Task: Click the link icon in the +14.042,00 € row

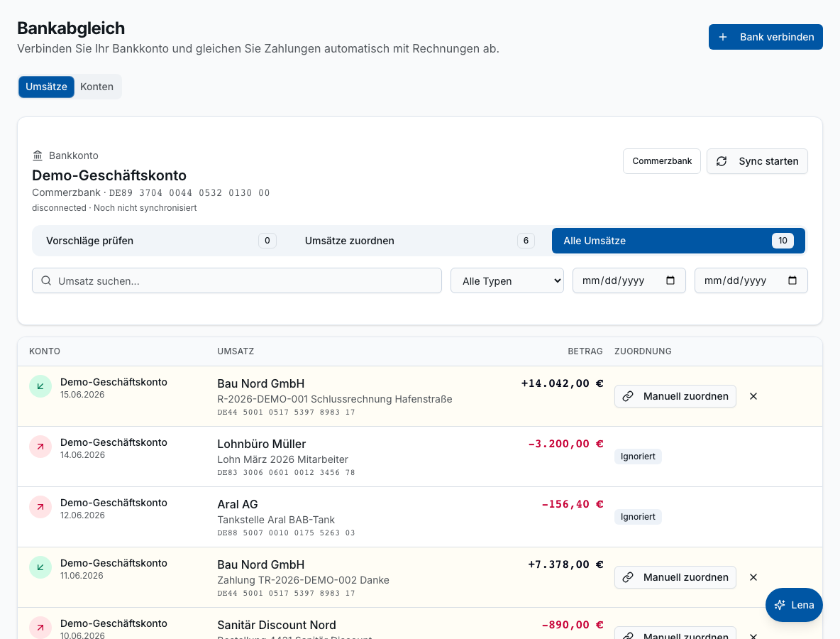Action: [628, 396]
